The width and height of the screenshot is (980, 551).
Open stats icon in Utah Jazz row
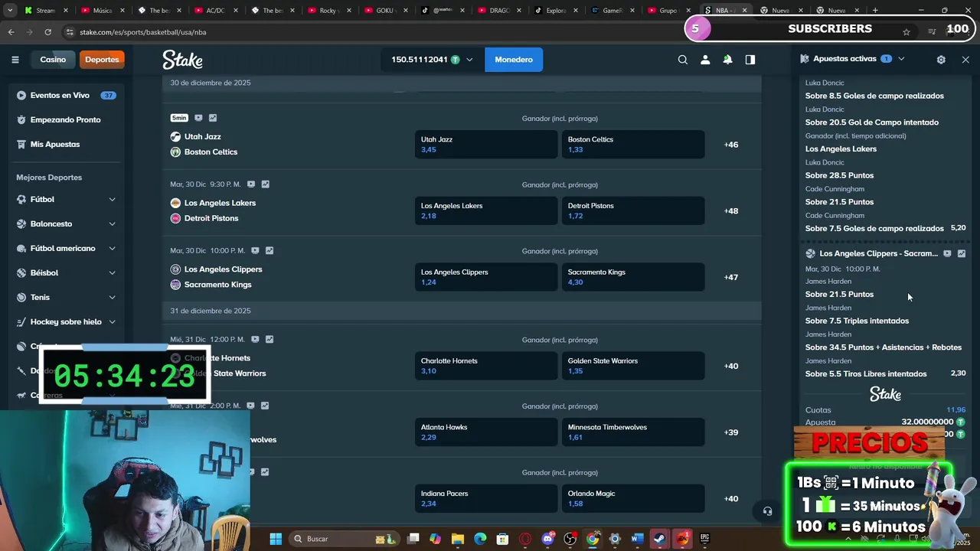(213, 118)
